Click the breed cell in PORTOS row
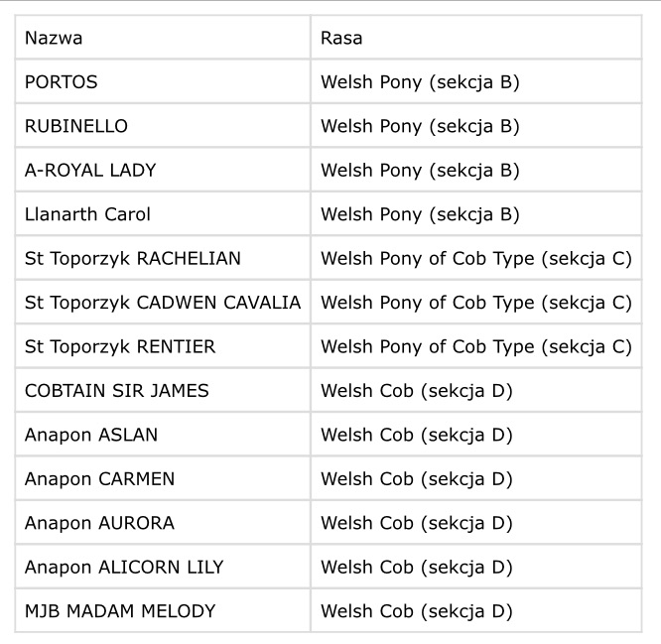The height and width of the screenshot is (644, 661). (x=420, y=82)
